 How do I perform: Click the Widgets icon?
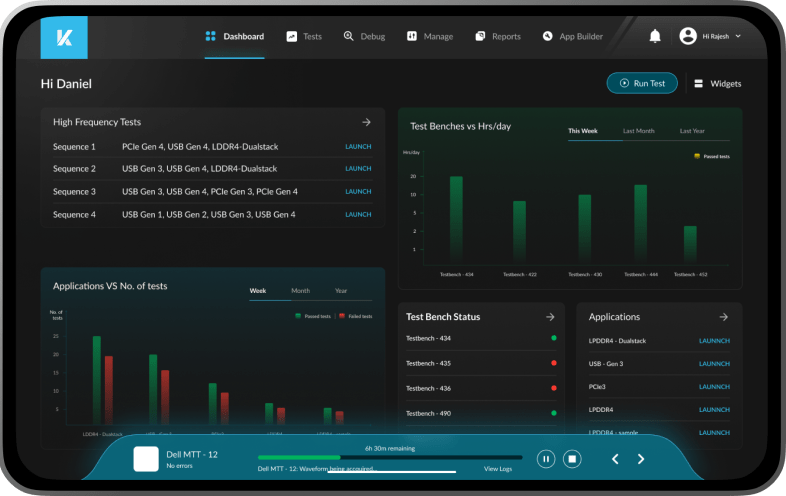698,84
